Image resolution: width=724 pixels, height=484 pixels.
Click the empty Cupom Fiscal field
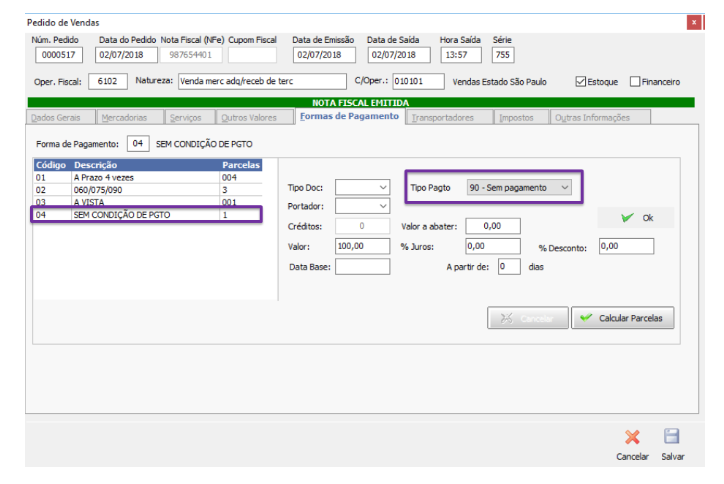tap(252, 55)
